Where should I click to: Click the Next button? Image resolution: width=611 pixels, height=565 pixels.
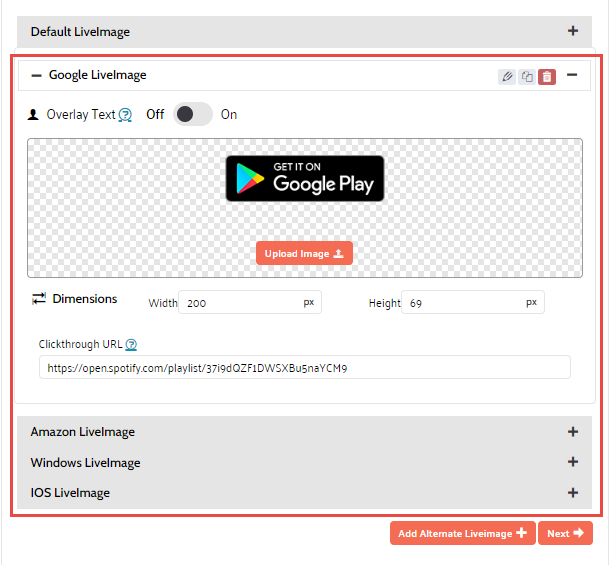coord(565,533)
